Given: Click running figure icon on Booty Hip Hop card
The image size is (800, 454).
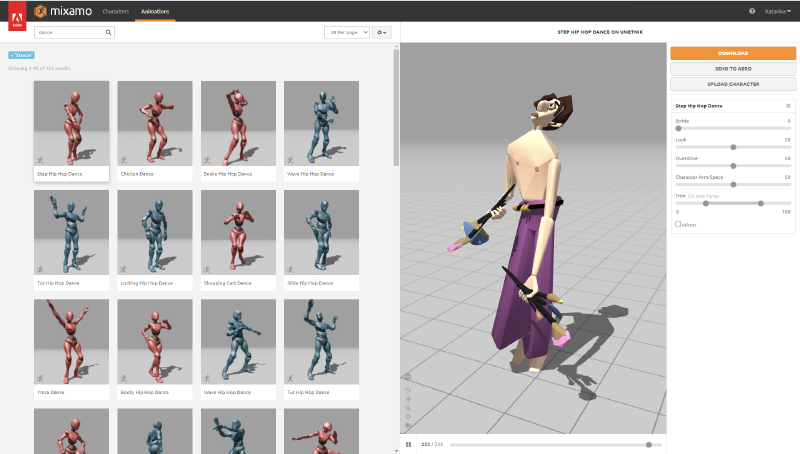Looking at the screenshot, I should (123, 379).
